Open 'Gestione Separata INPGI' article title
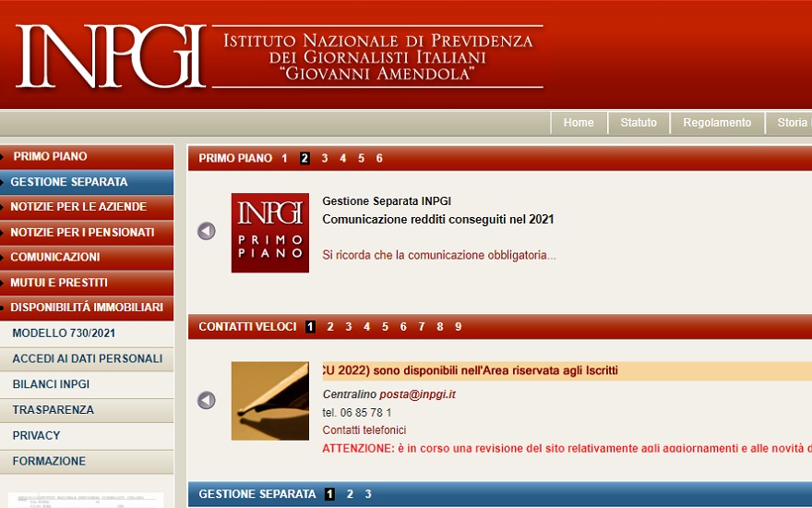 [x=387, y=201]
